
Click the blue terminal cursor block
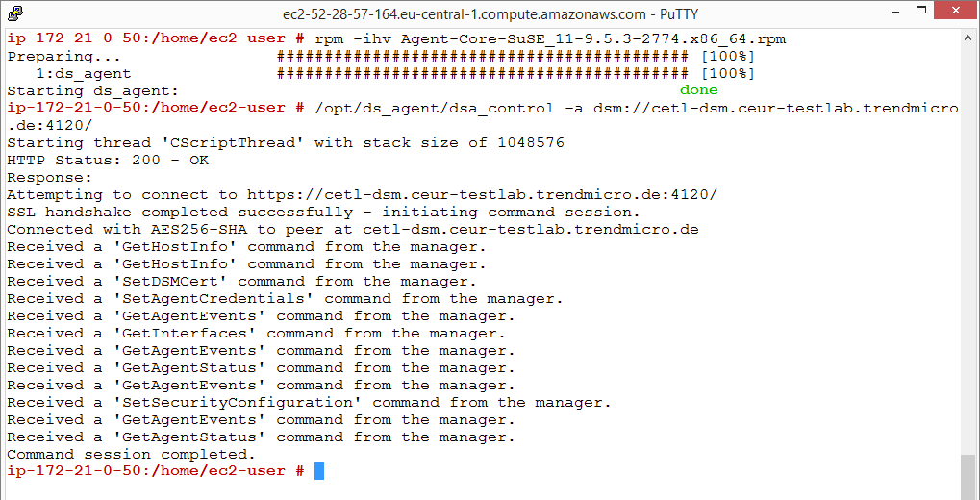(x=319, y=471)
